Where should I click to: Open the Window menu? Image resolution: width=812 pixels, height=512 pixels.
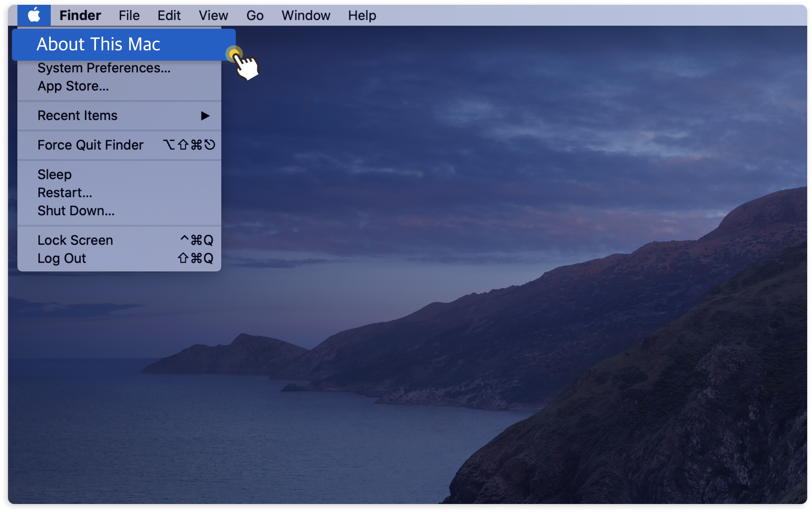point(306,15)
